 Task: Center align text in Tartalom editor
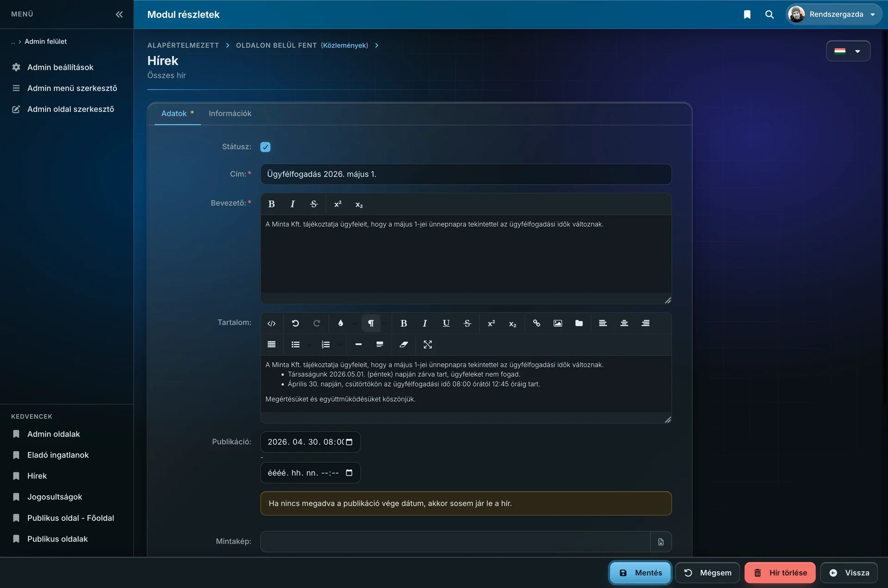(x=624, y=324)
